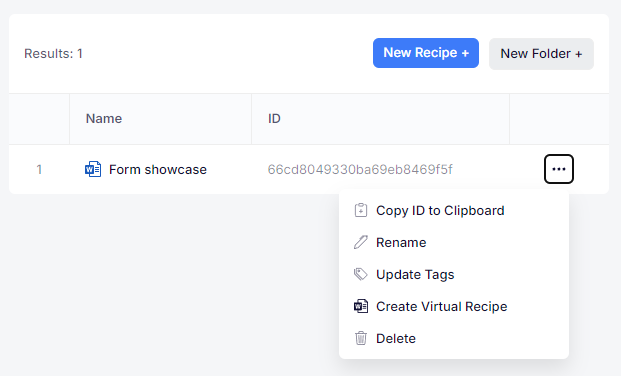Select Create Virtual Recipe option
This screenshot has width=621, height=376.
[454, 307]
